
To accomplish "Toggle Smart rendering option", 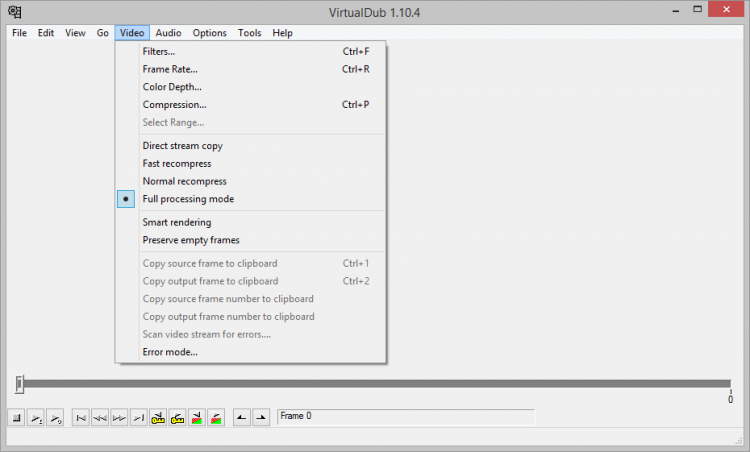I will 251,222.
